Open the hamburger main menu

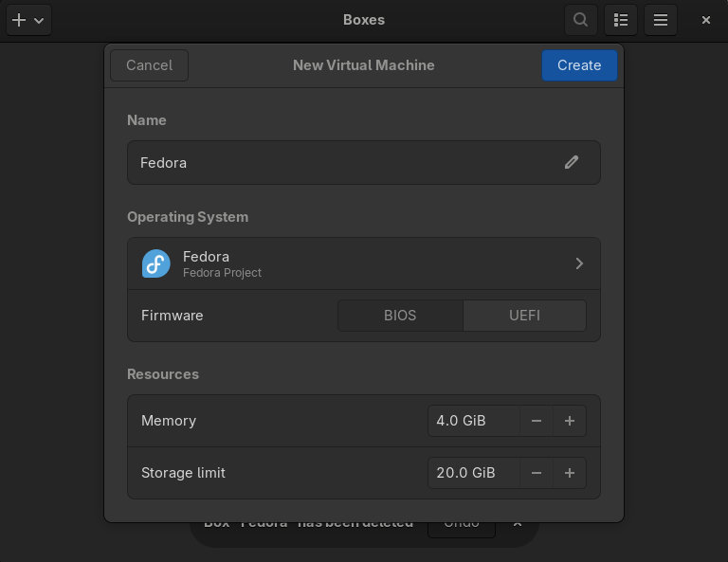click(x=661, y=20)
